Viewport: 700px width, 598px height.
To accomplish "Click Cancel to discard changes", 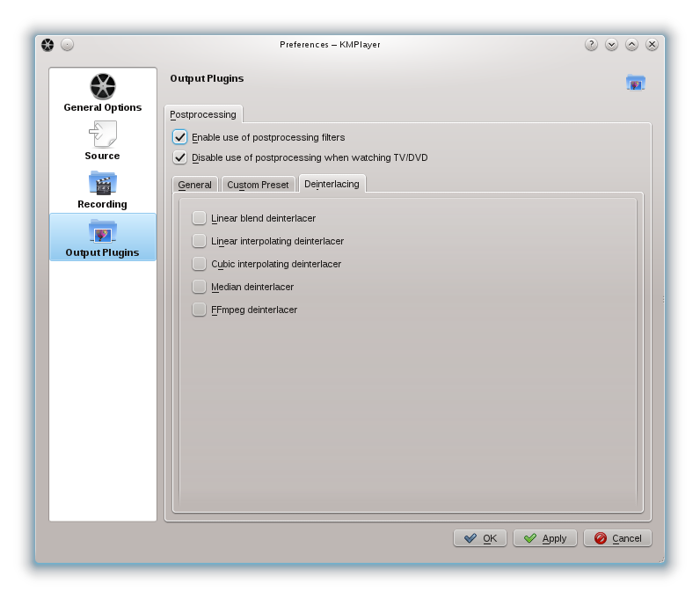I will tap(618, 538).
